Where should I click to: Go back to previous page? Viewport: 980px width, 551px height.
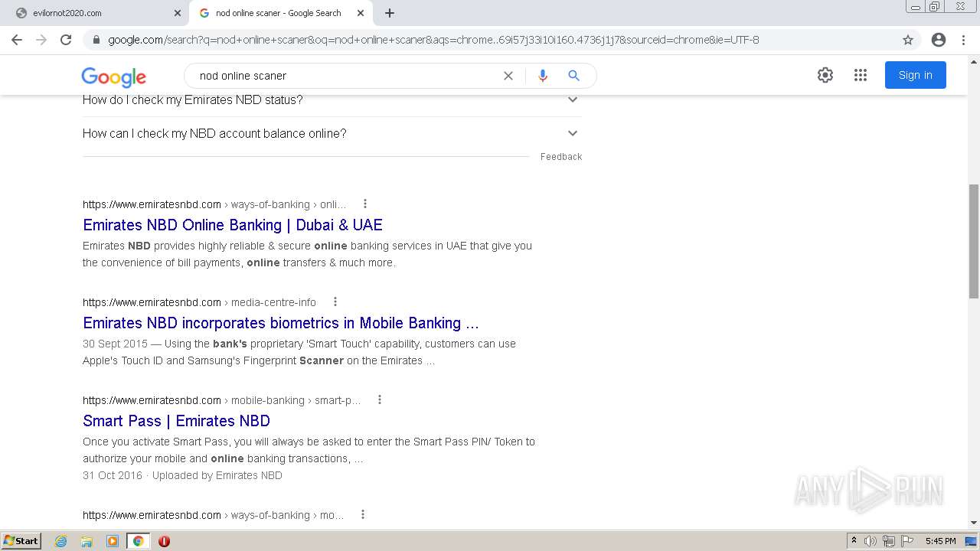[x=17, y=40]
